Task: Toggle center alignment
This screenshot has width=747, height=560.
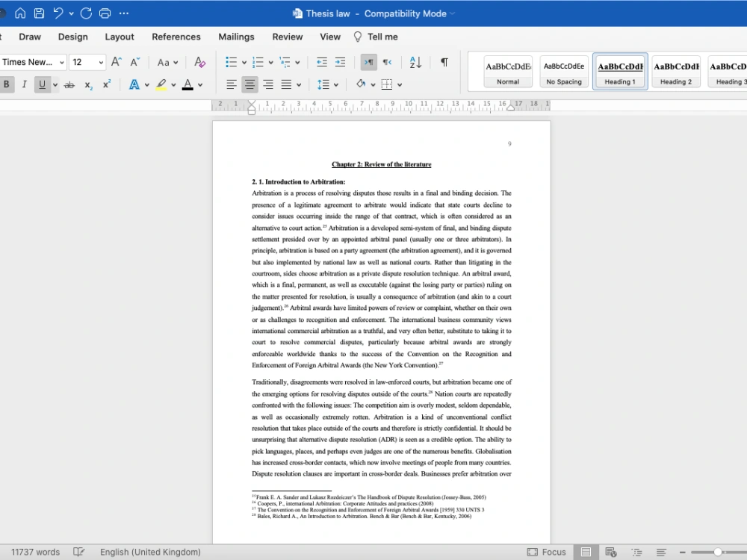Action: click(249, 85)
